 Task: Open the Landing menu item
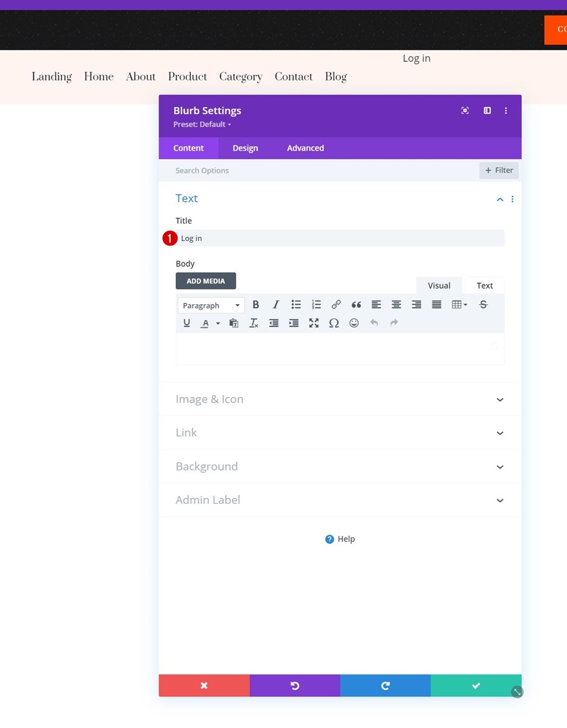pos(52,77)
